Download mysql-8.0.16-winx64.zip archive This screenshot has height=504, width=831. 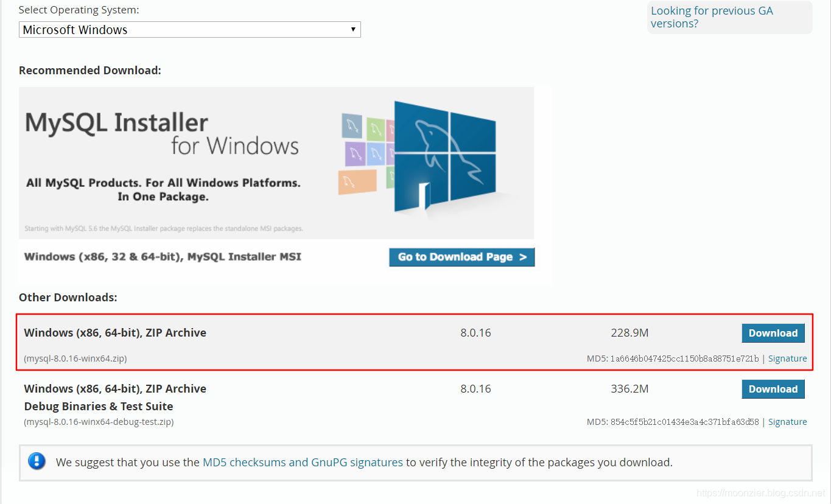[773, 333]
